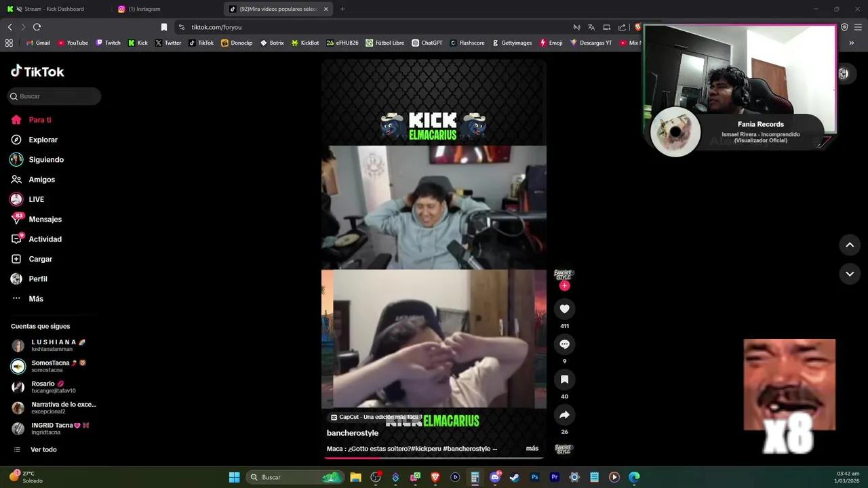Show more bookmarks with the double chevron

pyautogui.click(x=852, y=43)
